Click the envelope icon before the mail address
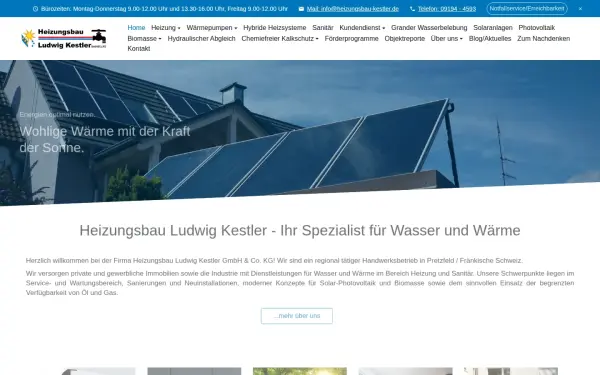 [x=301, y=9]
